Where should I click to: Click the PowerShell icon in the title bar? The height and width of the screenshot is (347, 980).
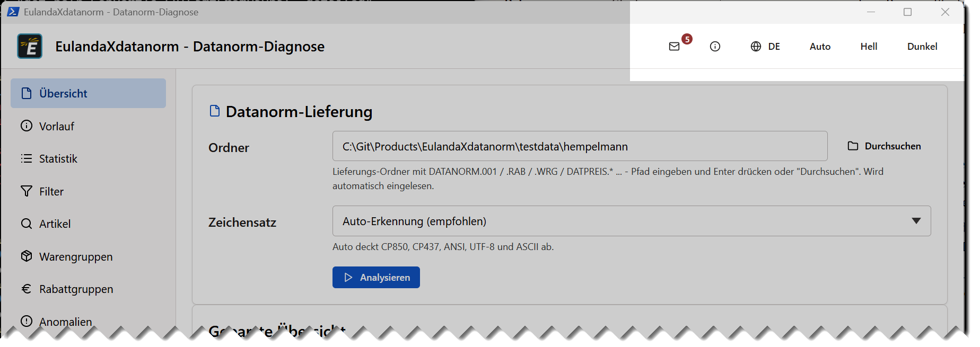(13, 12)
